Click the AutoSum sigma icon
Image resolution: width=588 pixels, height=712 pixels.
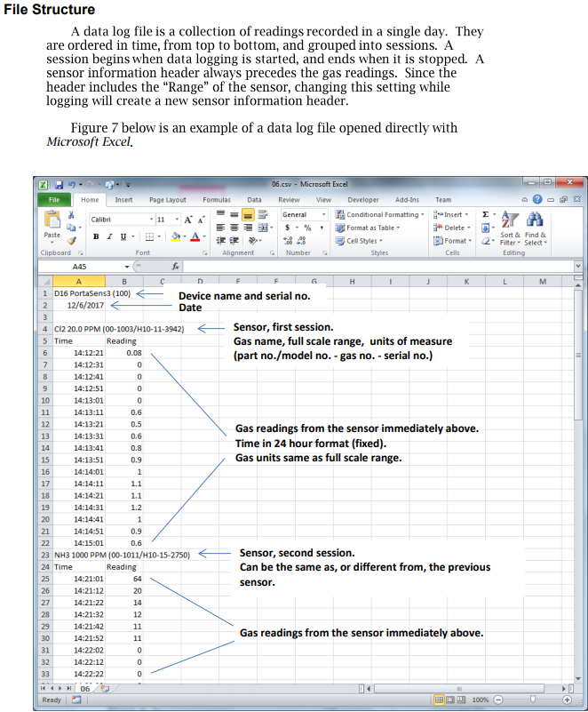coord(485,214)
